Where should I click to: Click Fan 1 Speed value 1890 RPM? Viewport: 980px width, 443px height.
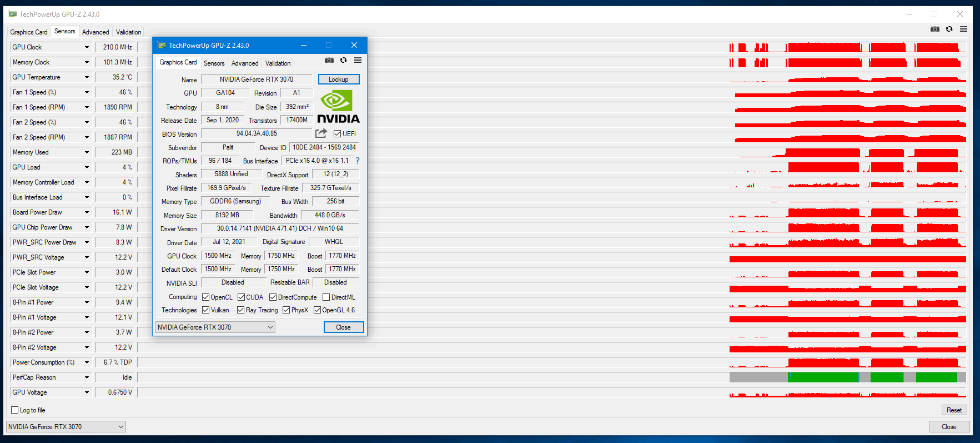[x=115, y=107]
